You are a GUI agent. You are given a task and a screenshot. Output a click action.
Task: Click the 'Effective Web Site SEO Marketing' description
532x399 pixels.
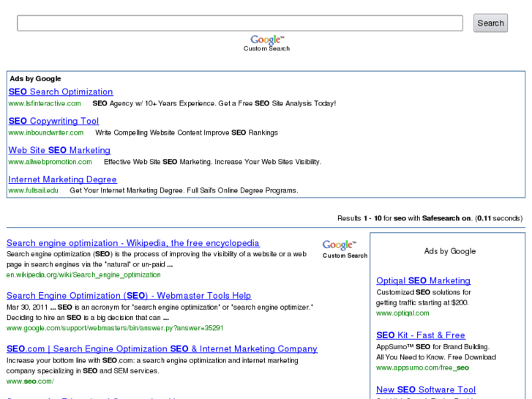[x=213, y=162]
